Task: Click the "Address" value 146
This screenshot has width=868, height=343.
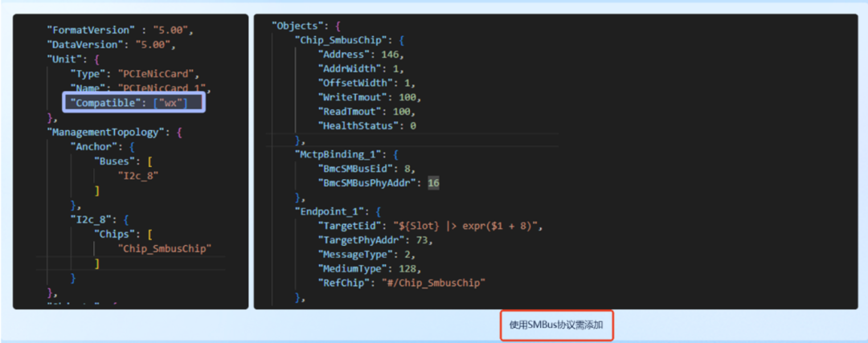Action: [x=391, y=54]
